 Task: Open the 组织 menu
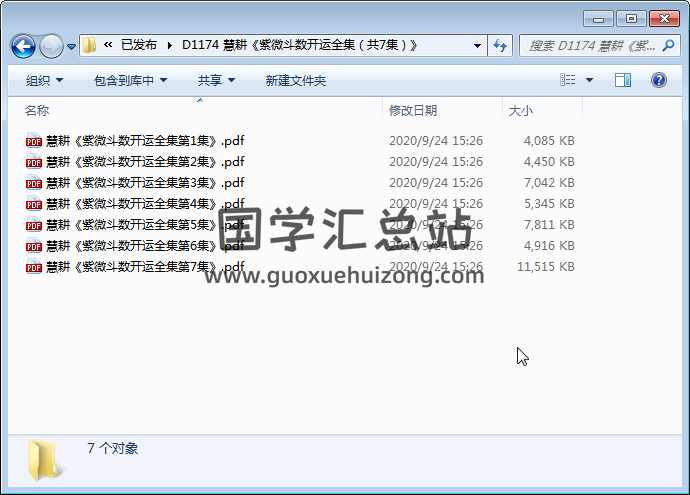point(44,81)
